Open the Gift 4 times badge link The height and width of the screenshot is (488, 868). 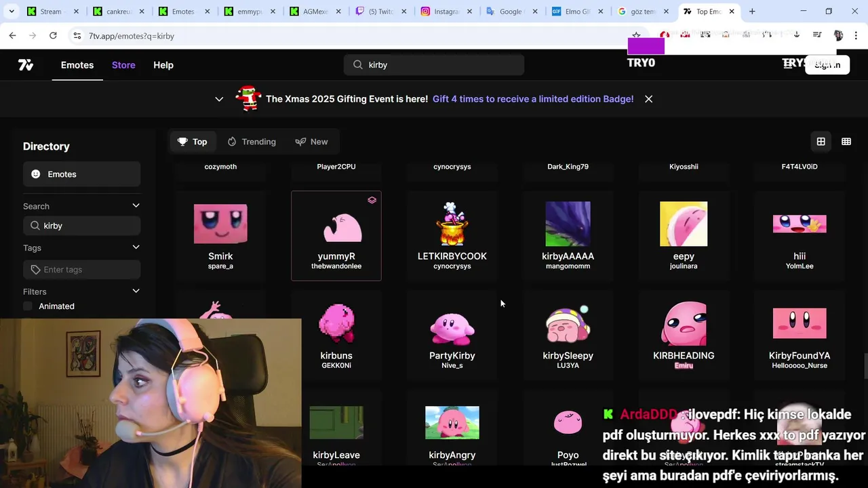coord(533,99)
